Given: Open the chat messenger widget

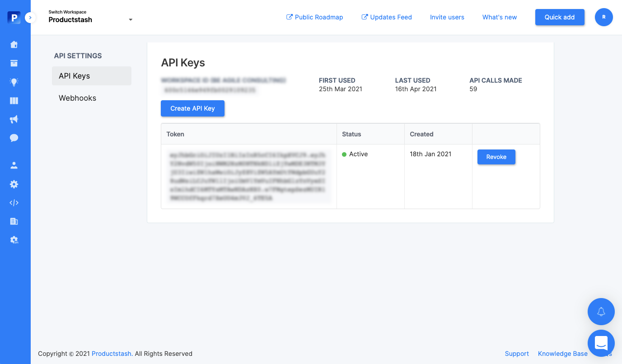Looking at the screenshot, I should click(601, 343).
